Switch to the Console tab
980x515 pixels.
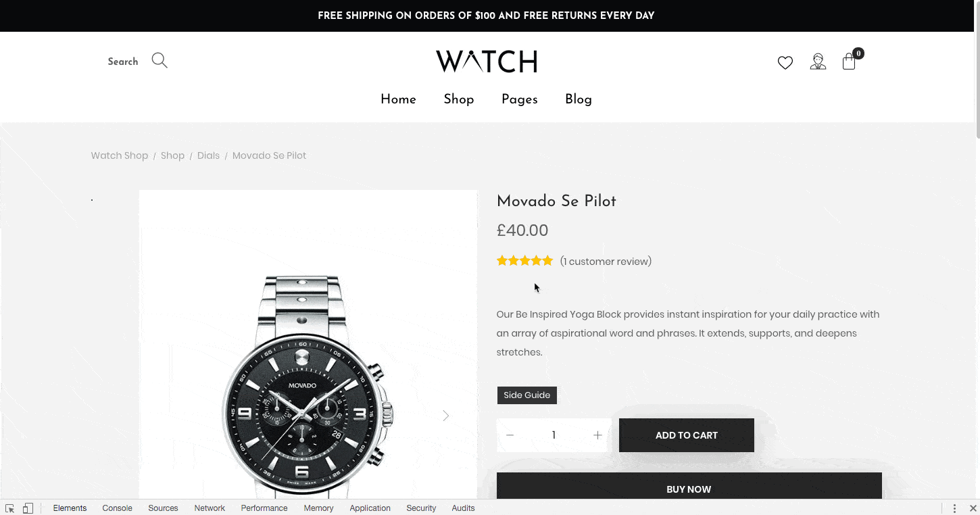click(118, 508)
